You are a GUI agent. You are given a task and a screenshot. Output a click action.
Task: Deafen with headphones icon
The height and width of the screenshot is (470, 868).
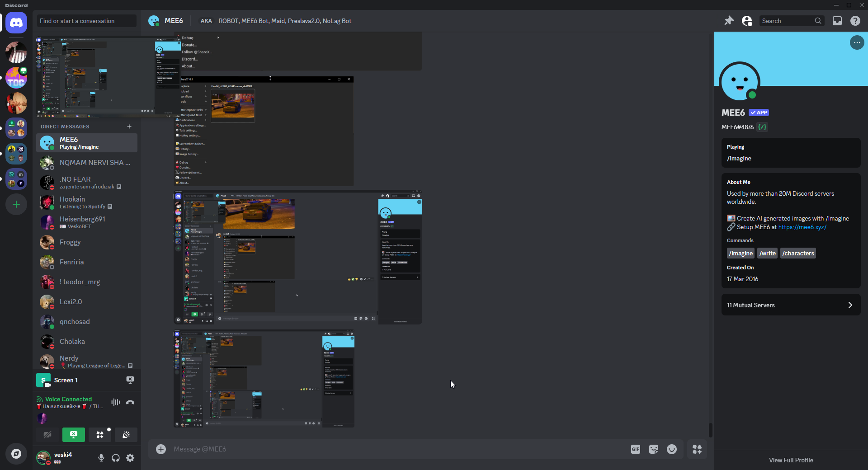pos(116,458)
